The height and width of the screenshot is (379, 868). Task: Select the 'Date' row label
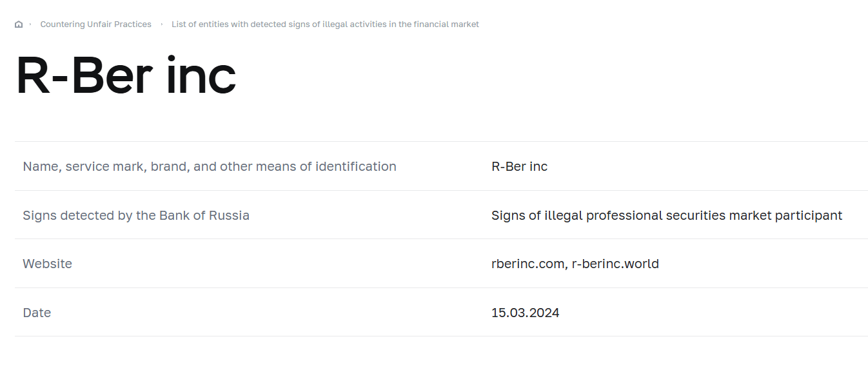[x=37, y=313]
